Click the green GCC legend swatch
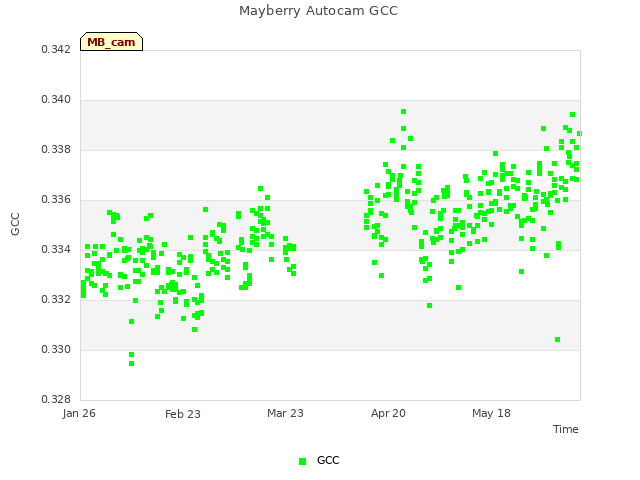Image resolution: width=640 pixels, height=480 pixels. (302, 461)
